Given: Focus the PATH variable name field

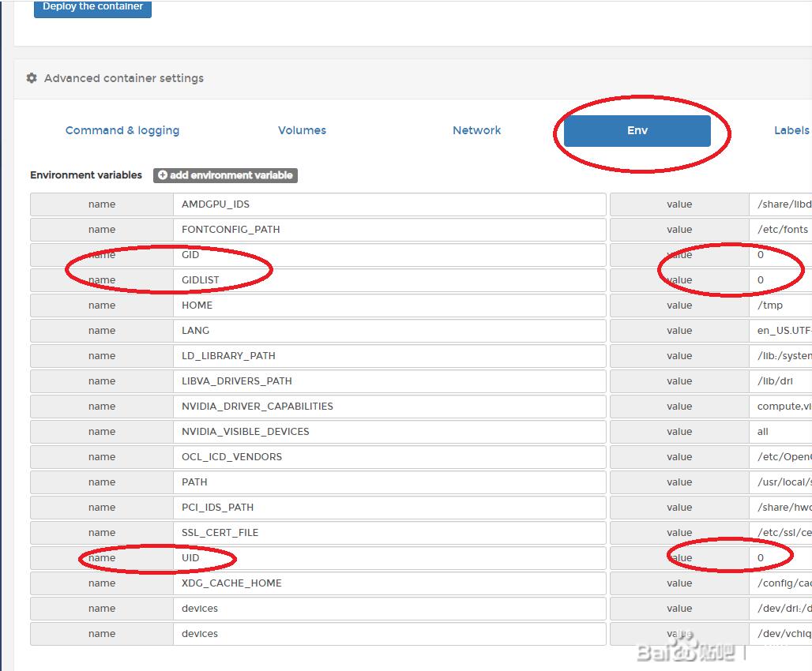Looking at the screenshot, I should pos(389,482).
